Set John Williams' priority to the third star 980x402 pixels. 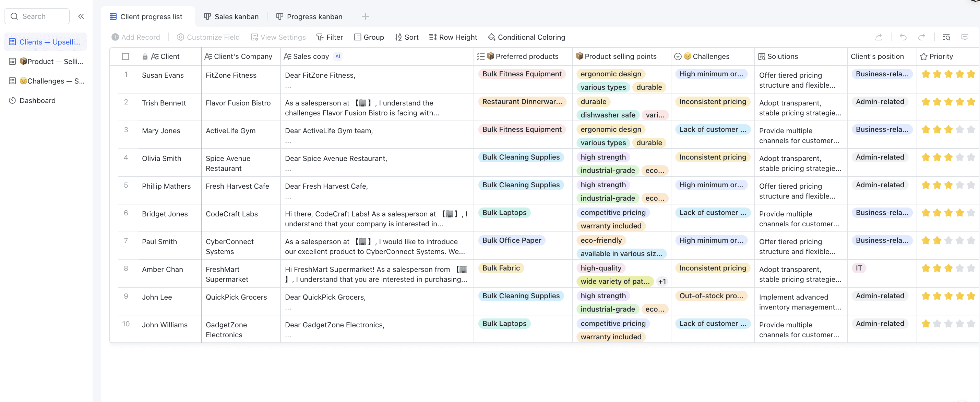click(948, 324)
